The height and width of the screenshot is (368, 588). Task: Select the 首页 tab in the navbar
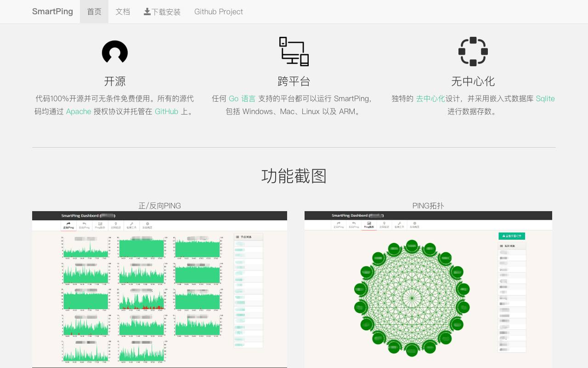94,11
